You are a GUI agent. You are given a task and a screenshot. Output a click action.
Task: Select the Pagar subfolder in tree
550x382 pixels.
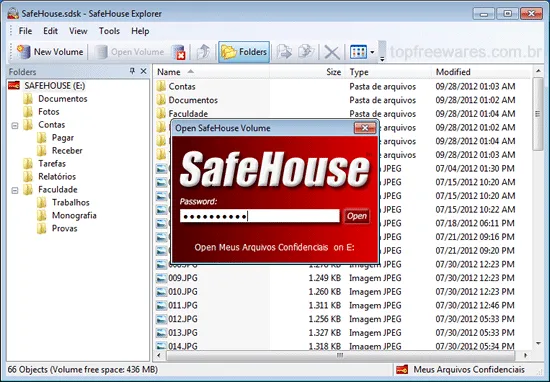[x=63, y=138]
